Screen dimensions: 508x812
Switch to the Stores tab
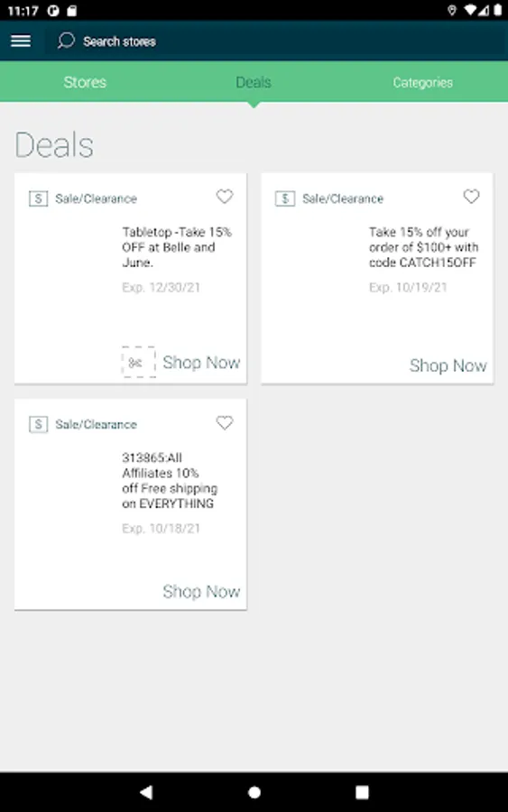point(85,82)
